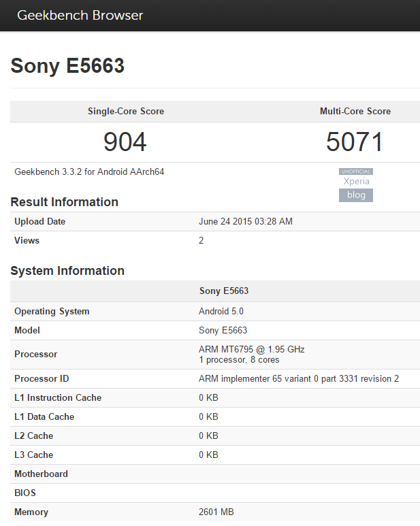Click the Unofficial Xperia blog watermark logo

356,186
